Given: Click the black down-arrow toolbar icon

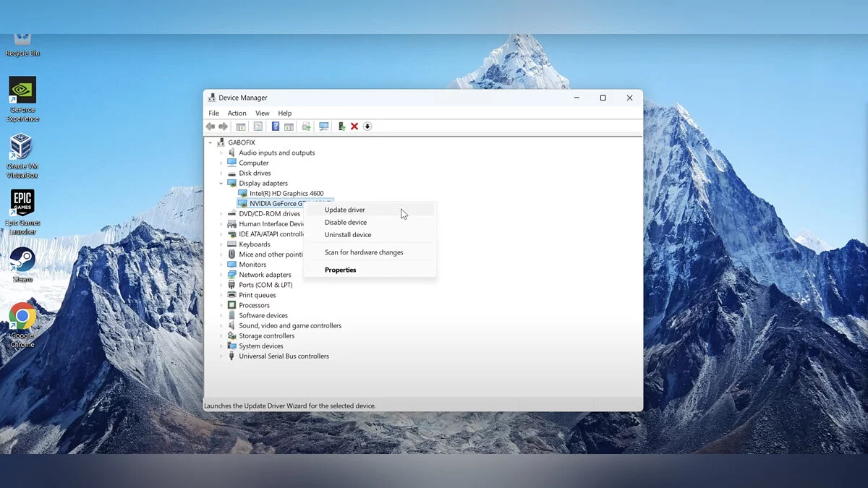Looking at the screenshot, I should pyautogui.click(x=367, y=127).
